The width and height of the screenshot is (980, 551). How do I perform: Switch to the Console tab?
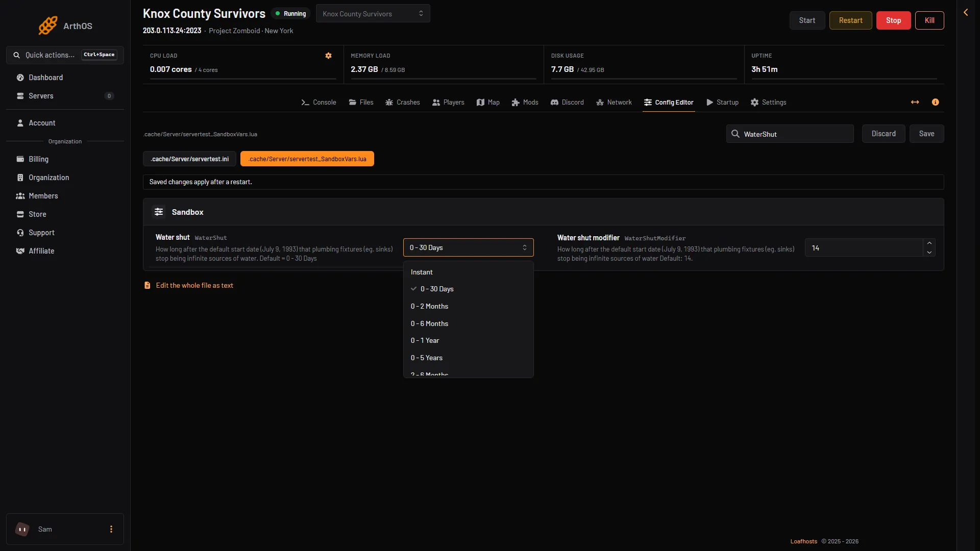tap(318, 103)
